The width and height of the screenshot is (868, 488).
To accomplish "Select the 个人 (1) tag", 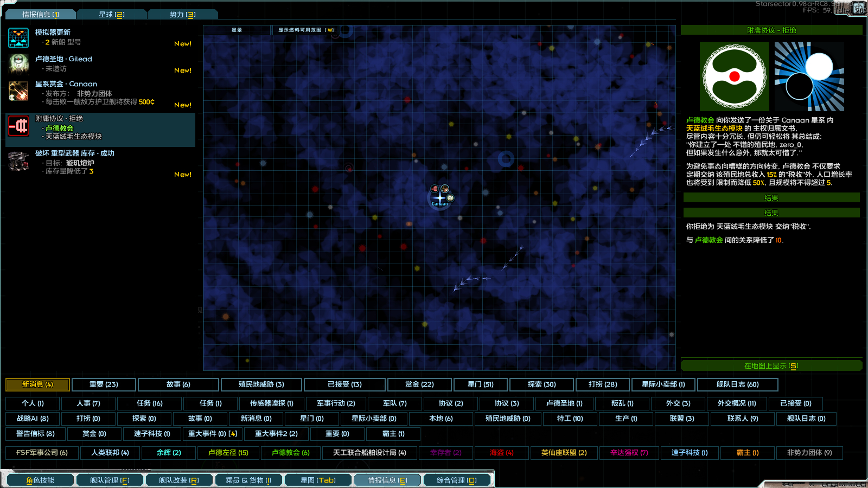I will pyautogui.click(x=33, y=403).
